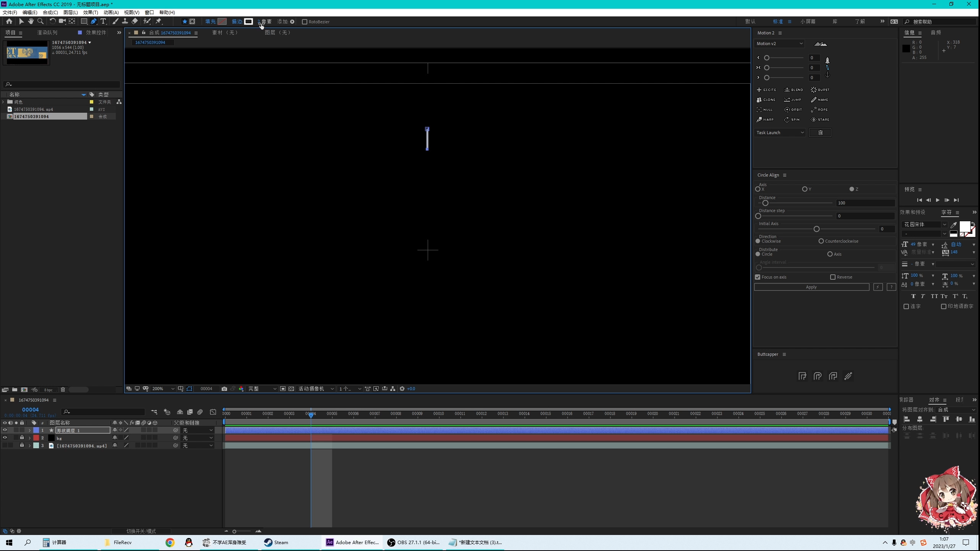Open the 动画(A) menu

point(111,12)
